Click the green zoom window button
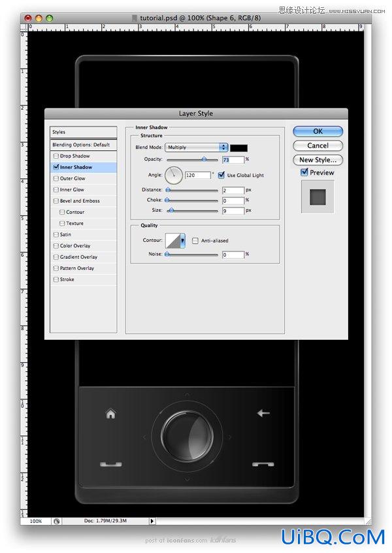392x553 pixels. point(50,18)
